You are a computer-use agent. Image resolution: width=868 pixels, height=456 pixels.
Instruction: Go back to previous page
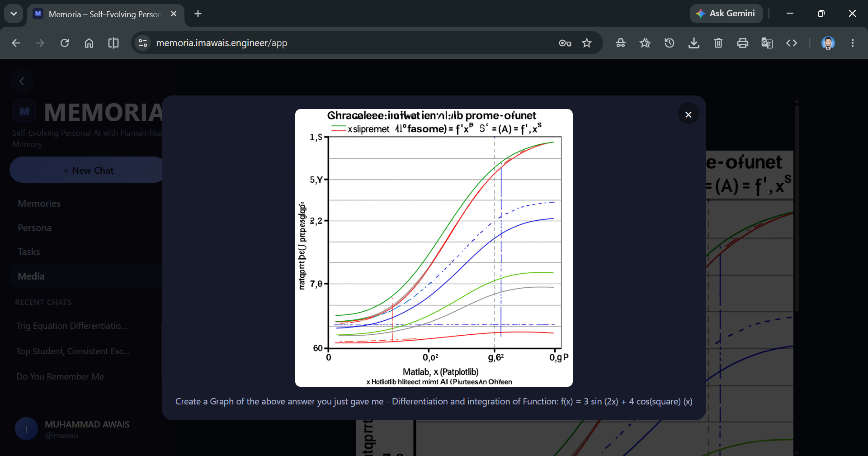(x=16, y=43)
